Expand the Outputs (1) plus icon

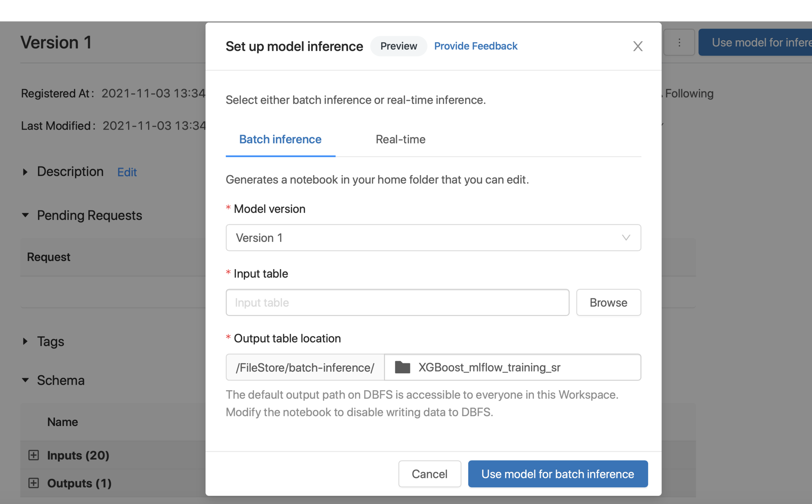coord(34,483)
